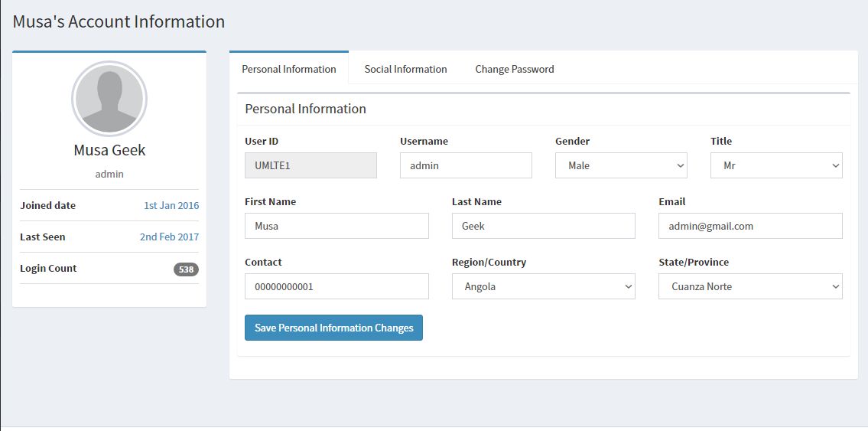
Task: Click the Username input field
Action: tap(466, 165)
